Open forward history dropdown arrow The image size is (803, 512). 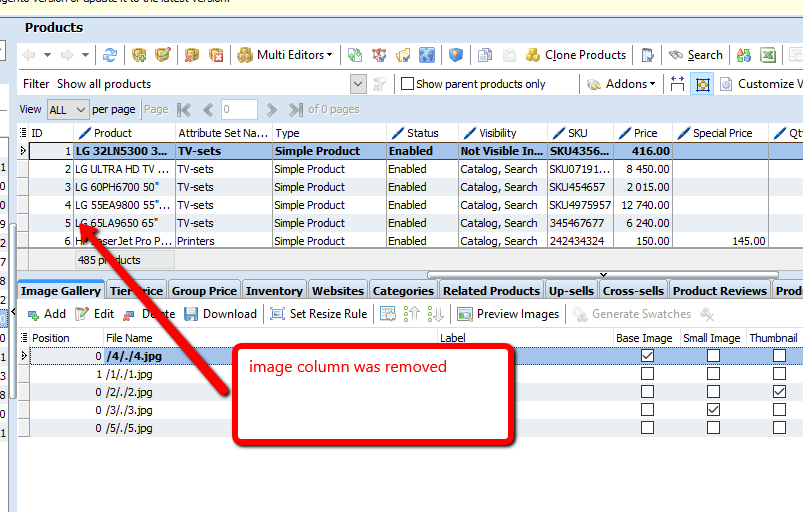tap(85, 55)
